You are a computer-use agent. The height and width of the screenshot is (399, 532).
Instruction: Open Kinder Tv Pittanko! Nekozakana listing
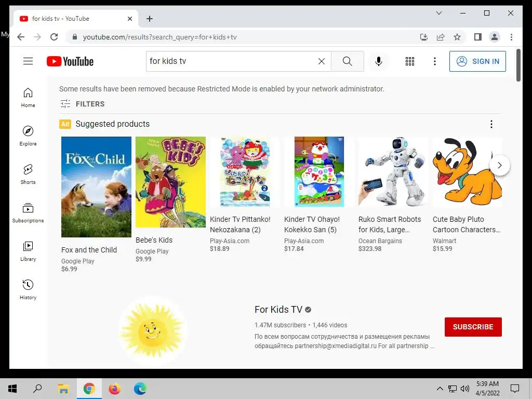pos(240,224)
